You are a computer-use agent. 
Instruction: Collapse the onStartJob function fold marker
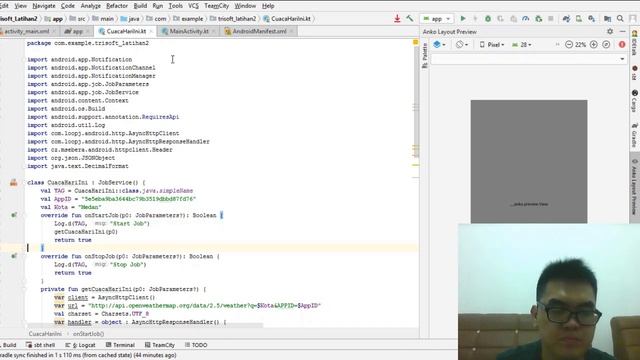24,215
